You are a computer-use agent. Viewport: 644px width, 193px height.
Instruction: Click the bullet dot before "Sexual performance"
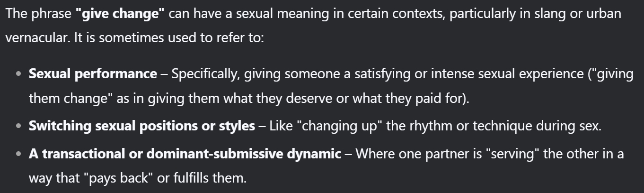coord(18,74)
